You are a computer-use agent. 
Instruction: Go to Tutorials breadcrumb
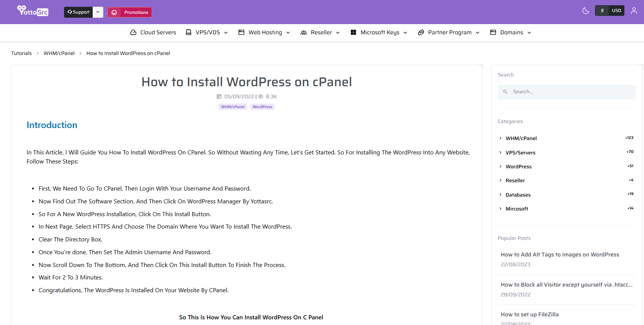click(21, 53)
